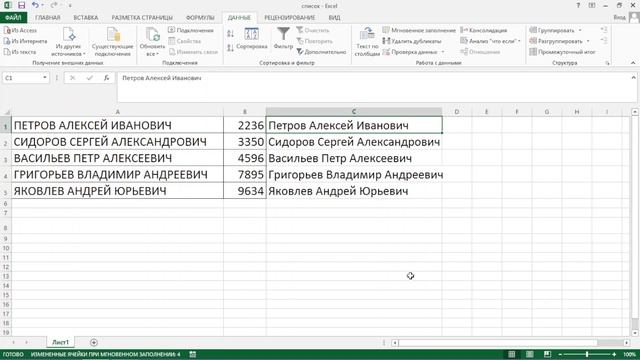Open the Name Box dropdown
This screenshot has height=360, width=640.
44,78
